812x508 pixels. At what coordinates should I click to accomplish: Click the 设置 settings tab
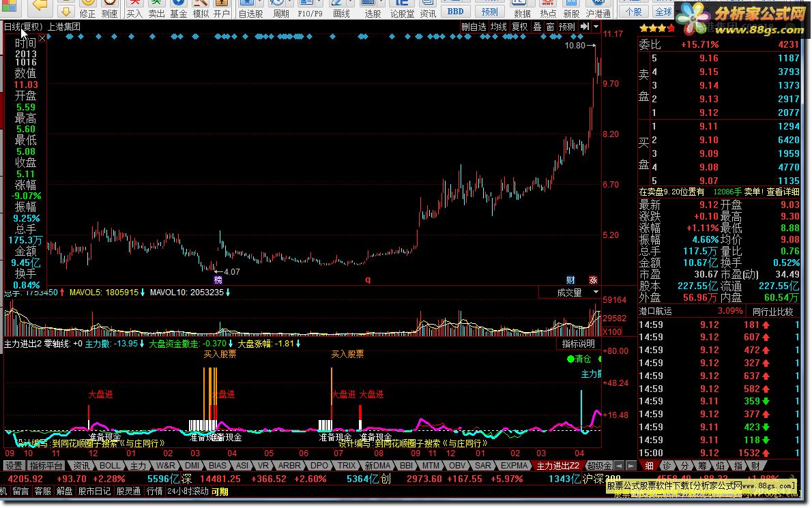pos(14,466)
